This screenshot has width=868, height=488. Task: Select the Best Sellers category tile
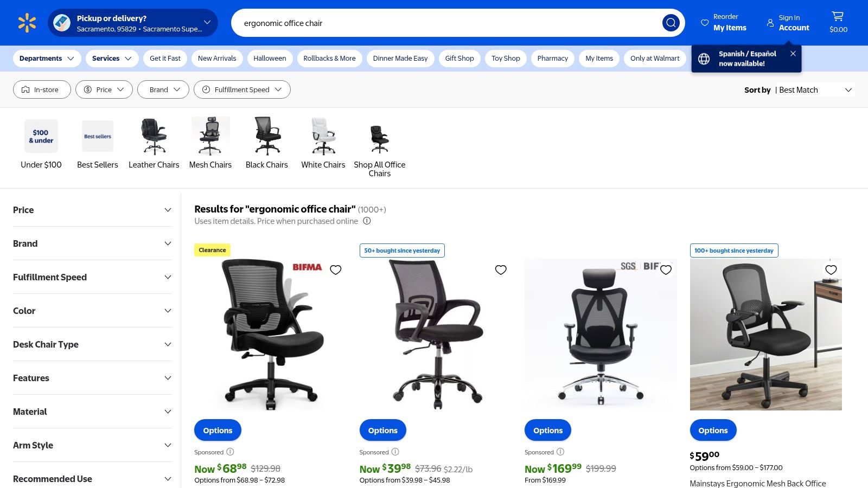point(98,144)
